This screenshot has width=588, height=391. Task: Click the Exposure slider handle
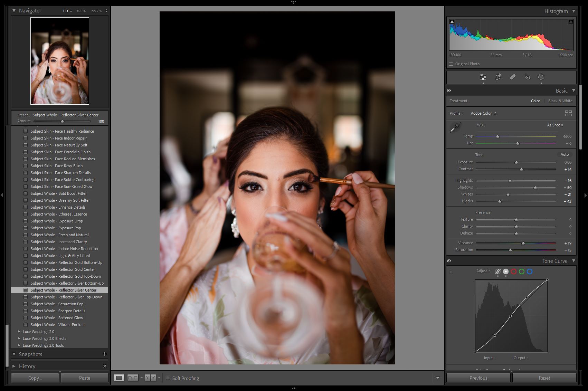pyautogui.click(x=516, y=162)
